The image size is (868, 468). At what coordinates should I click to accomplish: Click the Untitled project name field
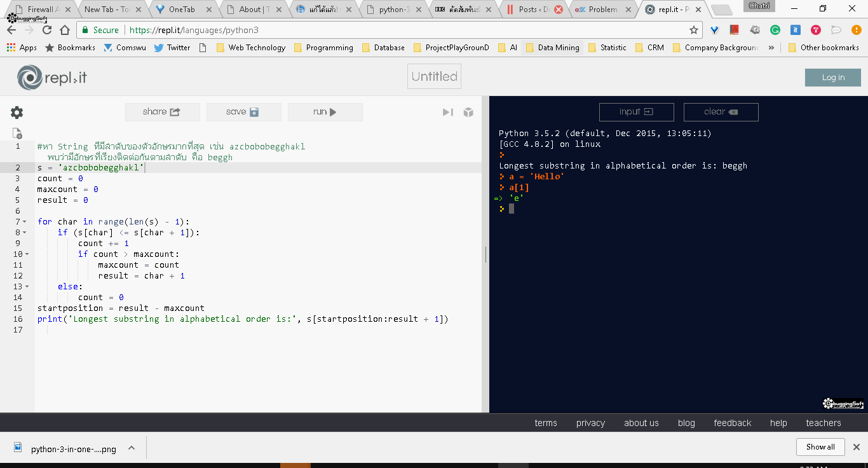pyautogui.click(x=434, y=76)
